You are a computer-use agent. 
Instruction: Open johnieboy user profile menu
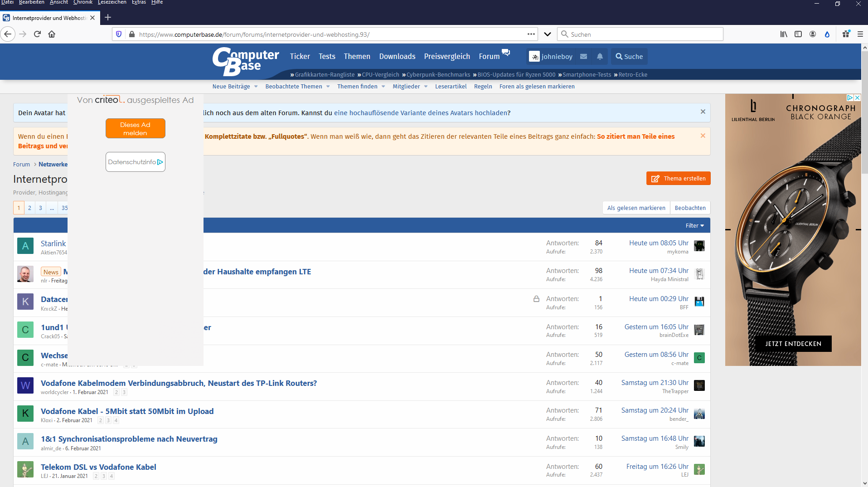(x=551, y=57)
